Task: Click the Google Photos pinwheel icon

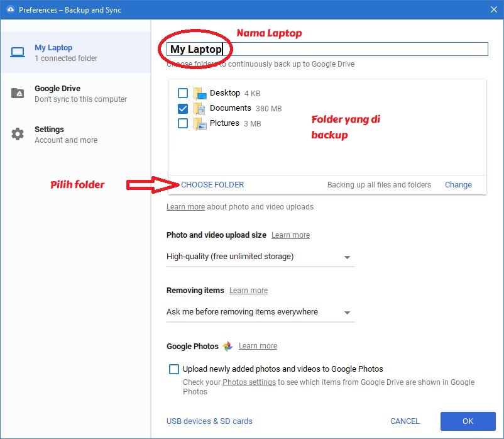Action: pyautogui.click(x=227, y=346)
